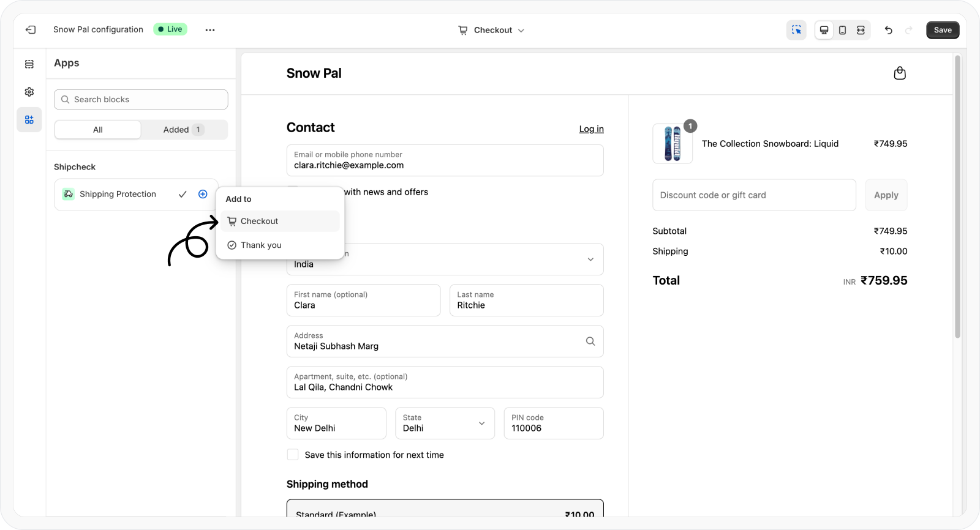Click the Snowboard product thumbnail

pos(673,144)
